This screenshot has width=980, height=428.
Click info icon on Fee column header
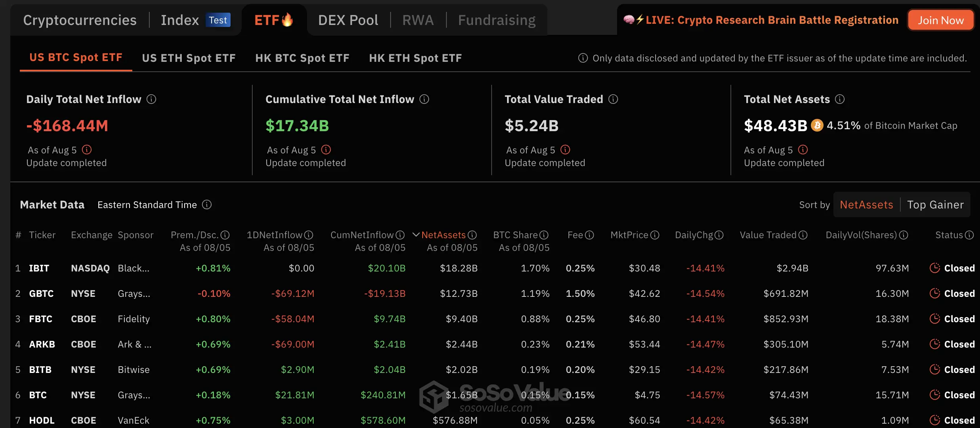(589, 235)
